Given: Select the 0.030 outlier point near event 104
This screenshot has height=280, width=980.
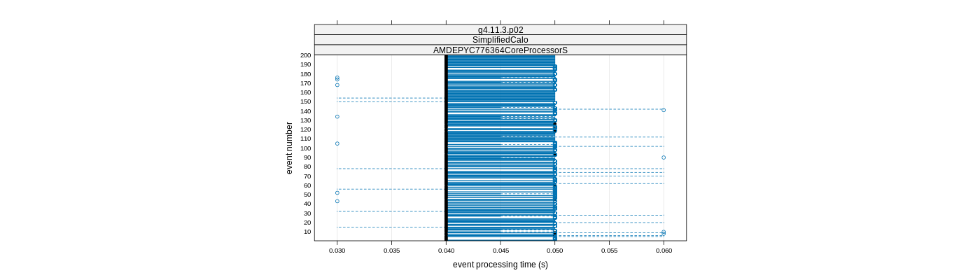Looking at the screenshot, I should point(337,143).
